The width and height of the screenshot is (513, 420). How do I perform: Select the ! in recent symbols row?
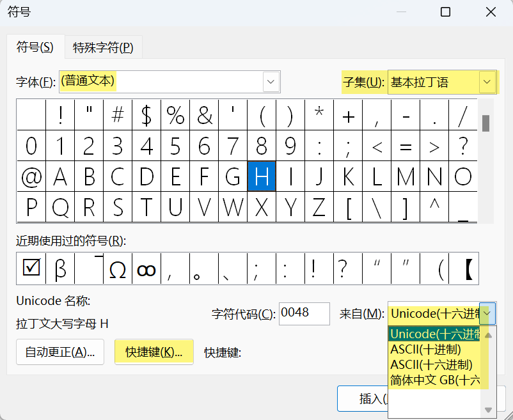tap(319, 268)
